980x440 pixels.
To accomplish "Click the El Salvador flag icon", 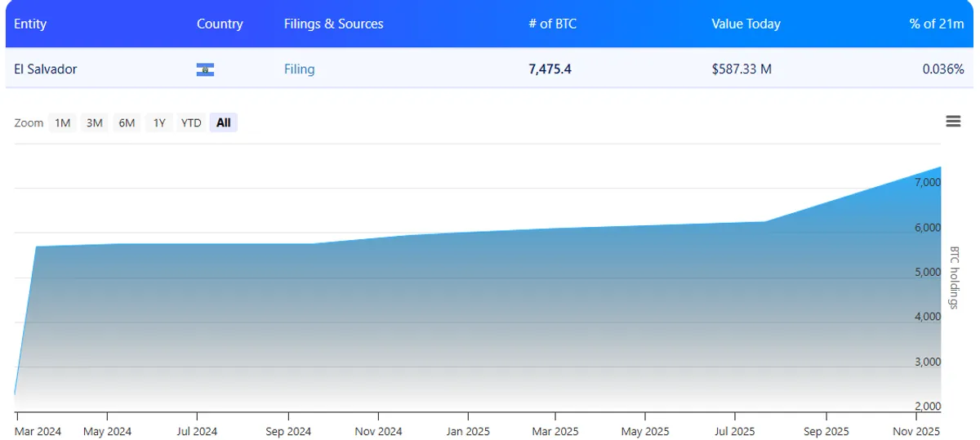I will [x=205, y=70].
